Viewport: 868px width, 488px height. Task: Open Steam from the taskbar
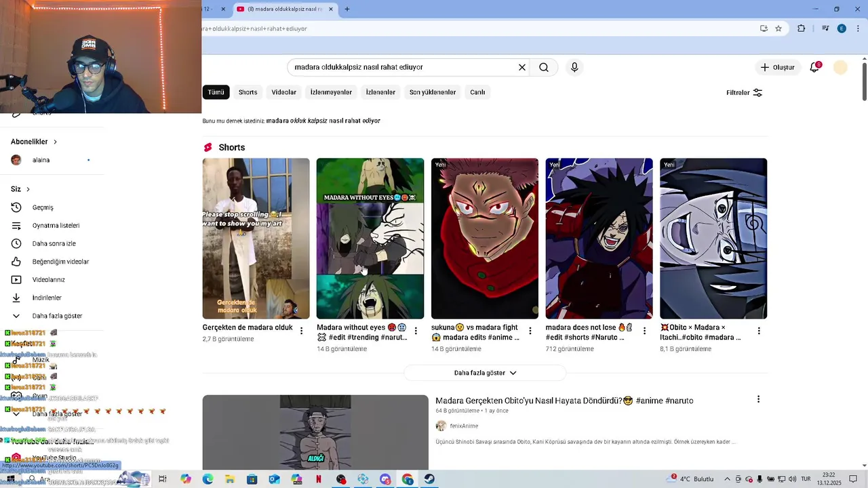coord(430,479)
